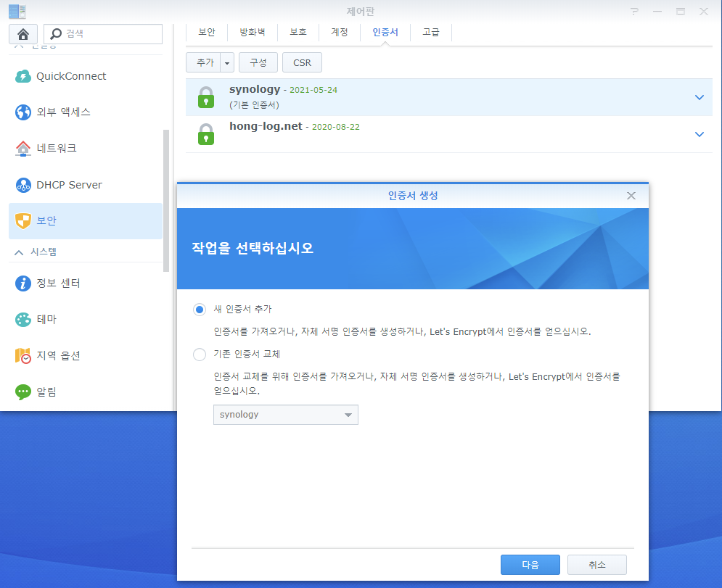Open the 외부 액세스 sidebar item
This screenshot has height=588, width=722.
pos(62,112)
